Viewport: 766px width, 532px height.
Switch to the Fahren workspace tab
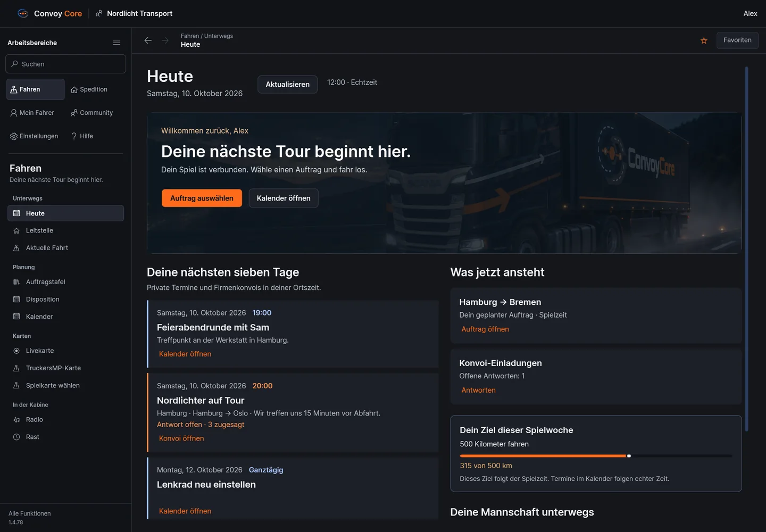(35, 89)
